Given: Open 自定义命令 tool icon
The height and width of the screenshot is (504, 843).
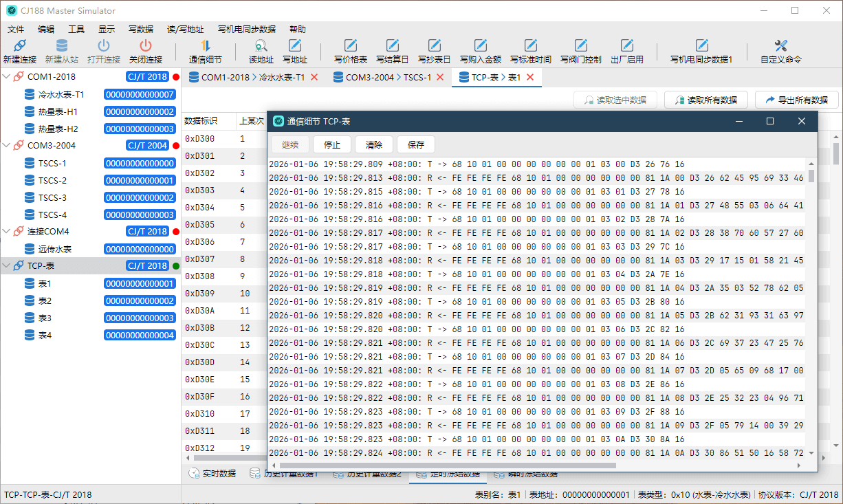Looking at the screenshot, I should [780, 46].
